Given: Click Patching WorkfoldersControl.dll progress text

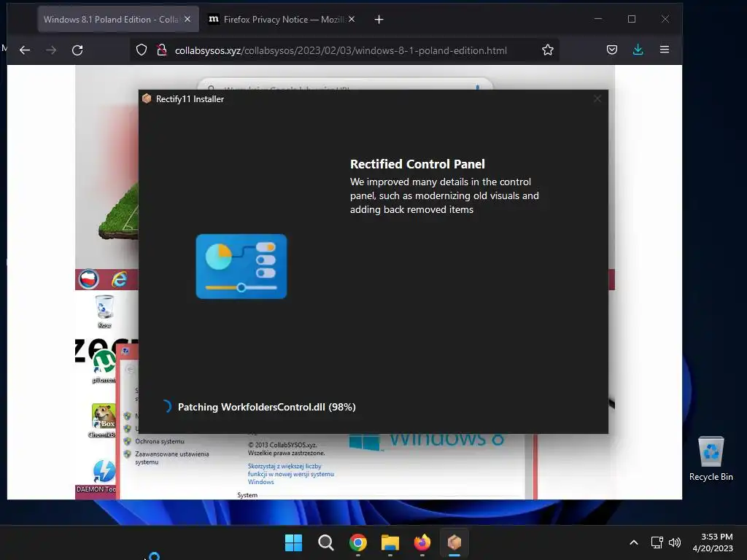Looking at the screenshot, I should point(267,407).
